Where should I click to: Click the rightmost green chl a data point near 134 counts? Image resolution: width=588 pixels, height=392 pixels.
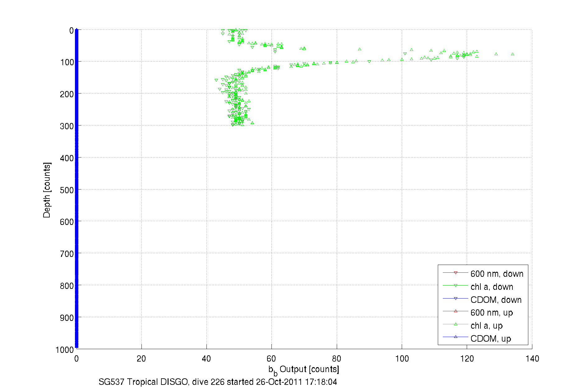(x=512, y=54)
